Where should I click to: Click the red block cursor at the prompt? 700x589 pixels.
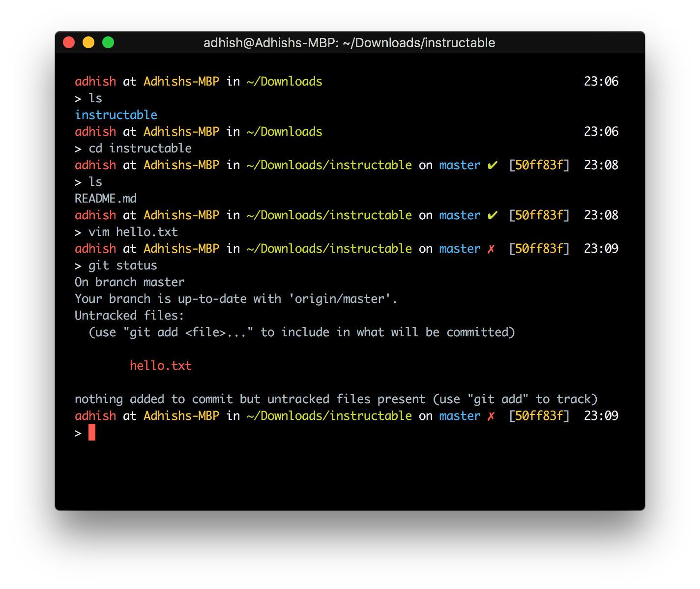(91, 432)
